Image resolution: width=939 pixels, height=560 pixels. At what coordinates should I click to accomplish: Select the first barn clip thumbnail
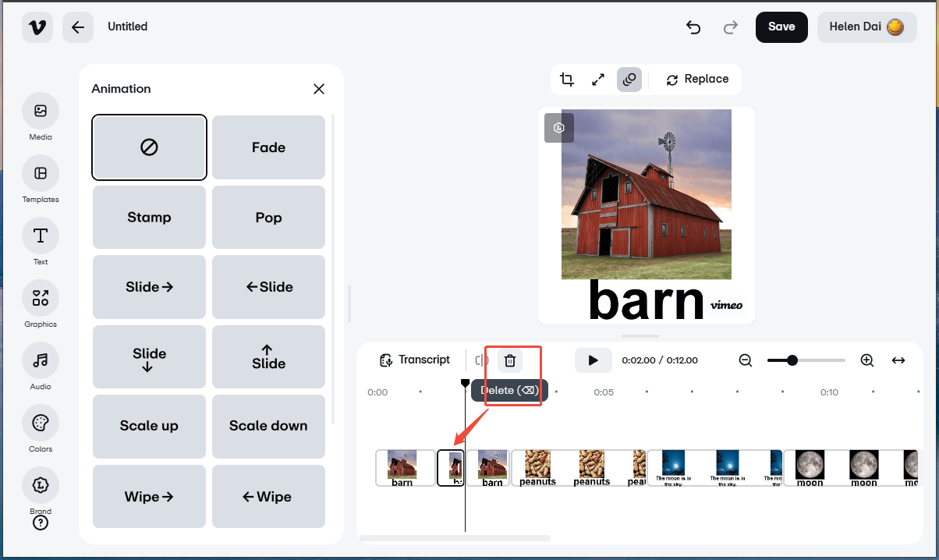[406, 468]
